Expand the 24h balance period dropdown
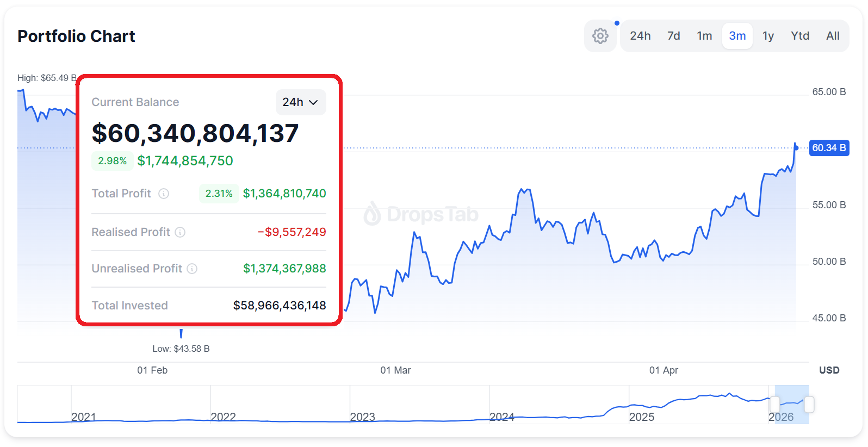 [x=300, y=102]
